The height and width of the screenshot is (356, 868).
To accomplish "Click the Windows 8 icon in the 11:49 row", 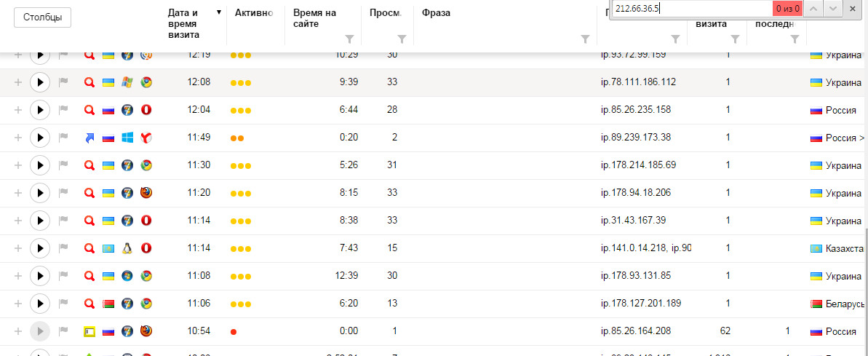I will pyautogui.click(x=127, y=138).
